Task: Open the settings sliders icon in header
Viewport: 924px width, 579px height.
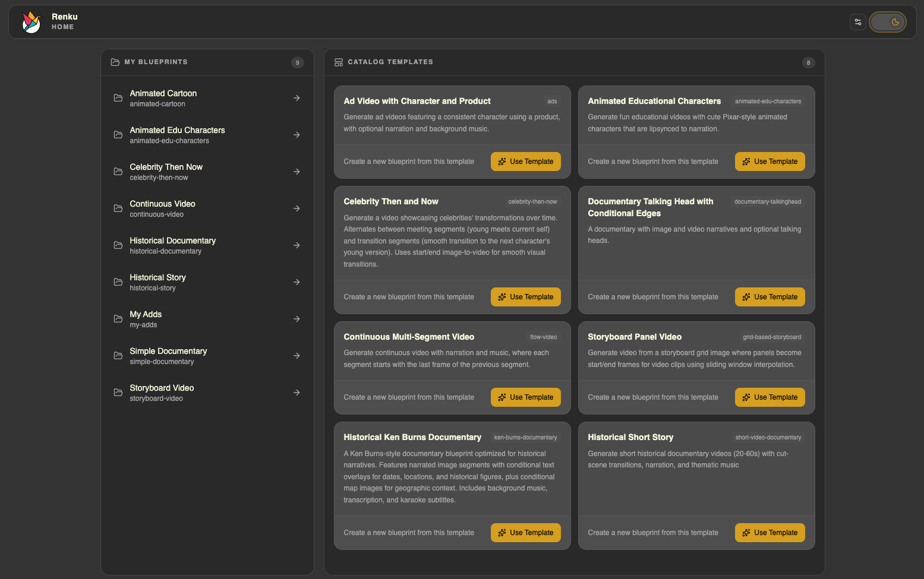Action: pos(857,22)
